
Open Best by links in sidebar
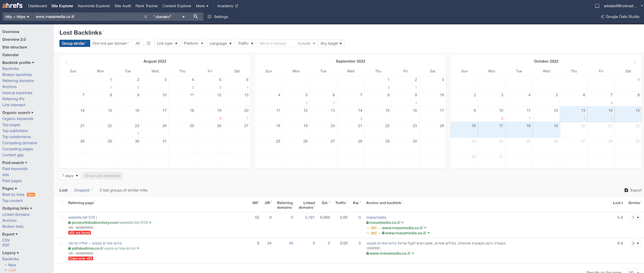pos(13,194)
